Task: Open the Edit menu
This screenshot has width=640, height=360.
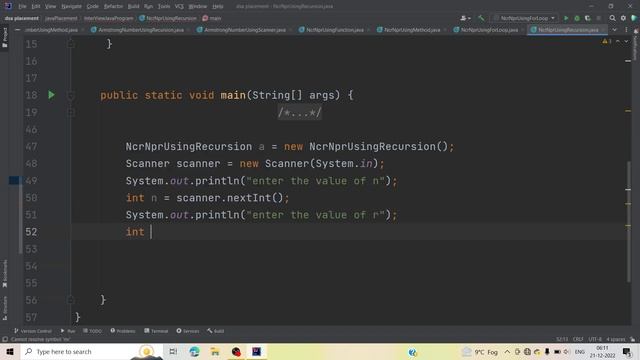Action: click(36, 6)
